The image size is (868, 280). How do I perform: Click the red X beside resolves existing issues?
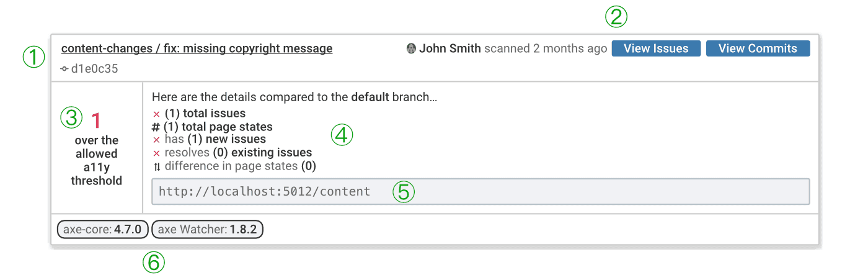156,153
